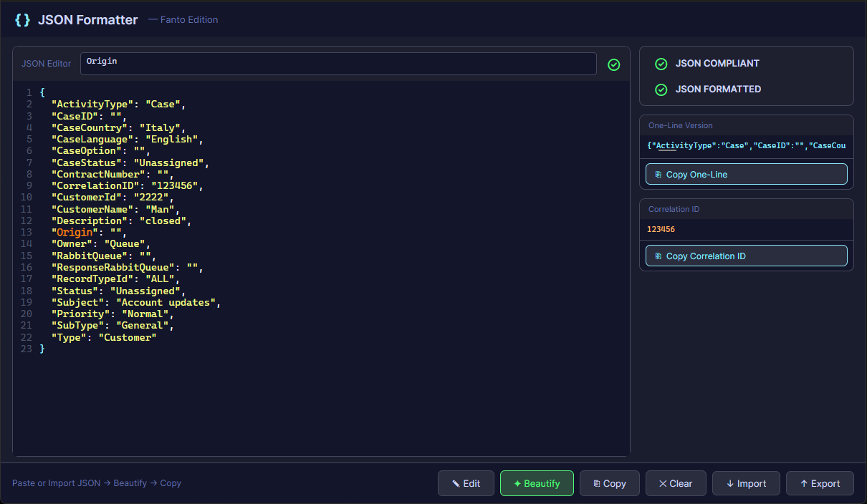Click the "SubType": "General" line
The image size is (867, 504).
pyautogui.click(x=112, y=326)
